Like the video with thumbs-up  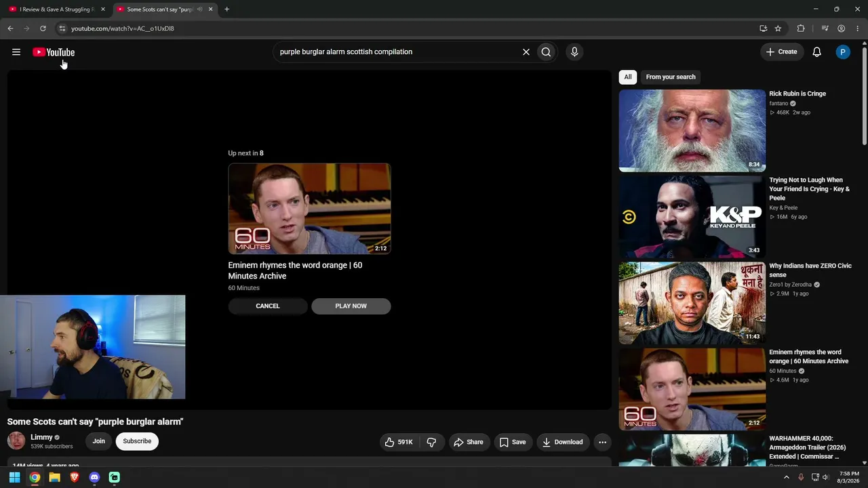[x=399, y=442]
